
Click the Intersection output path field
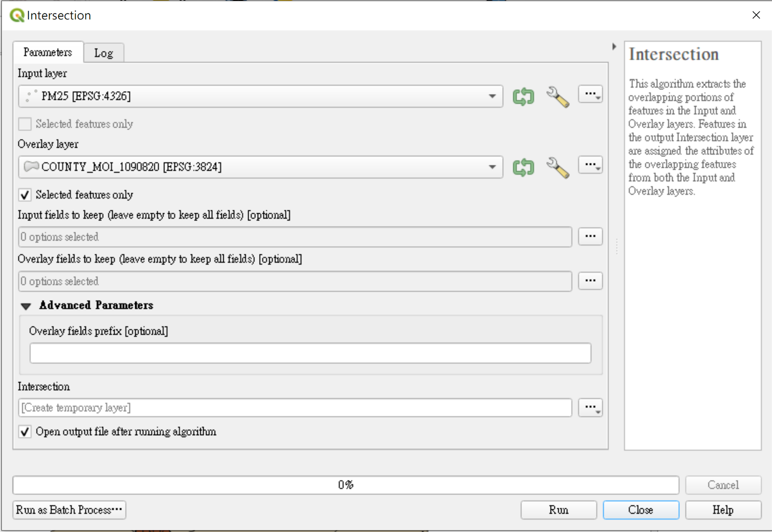[x=295, y=408]
